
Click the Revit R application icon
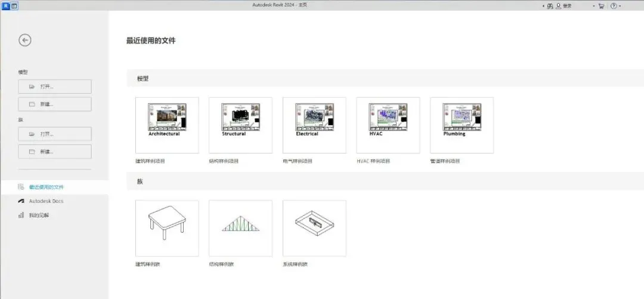pyautogui.click(x=6, y=6)
